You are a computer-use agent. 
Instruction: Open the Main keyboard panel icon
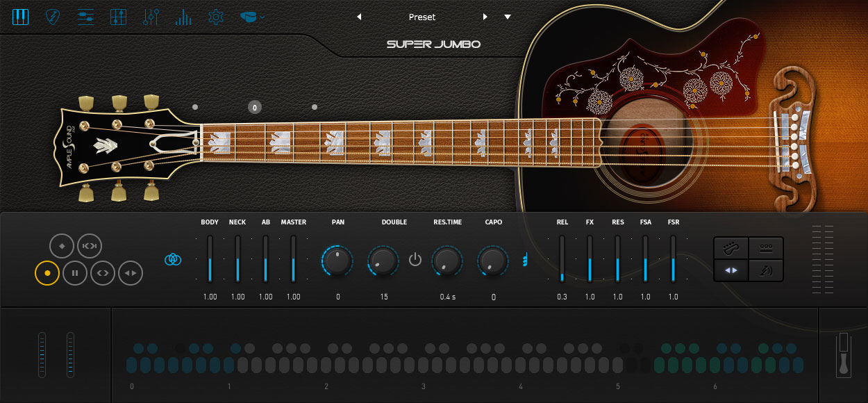[20, 17]
